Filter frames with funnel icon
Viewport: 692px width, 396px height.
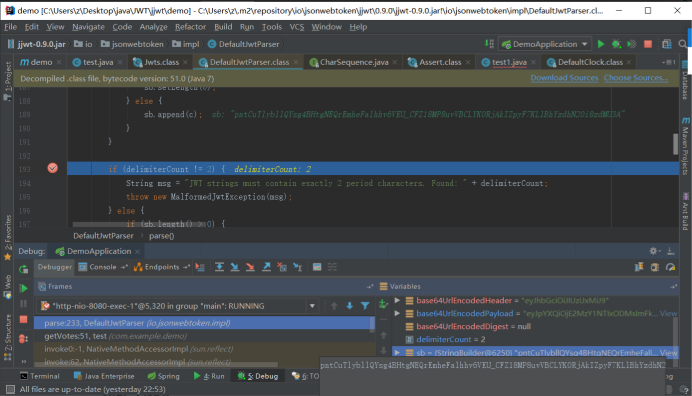pyautogui.click(x=365, y=305)
